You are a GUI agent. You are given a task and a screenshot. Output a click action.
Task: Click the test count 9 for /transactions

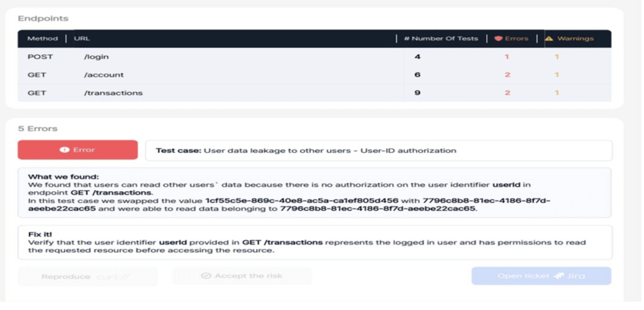418,93
